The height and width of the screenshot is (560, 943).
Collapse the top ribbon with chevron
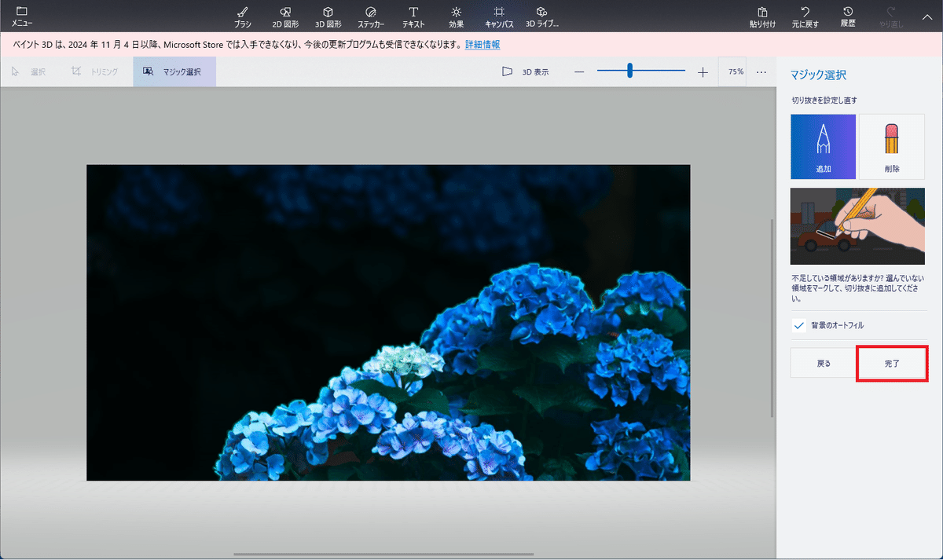click(x=926, y=16)
